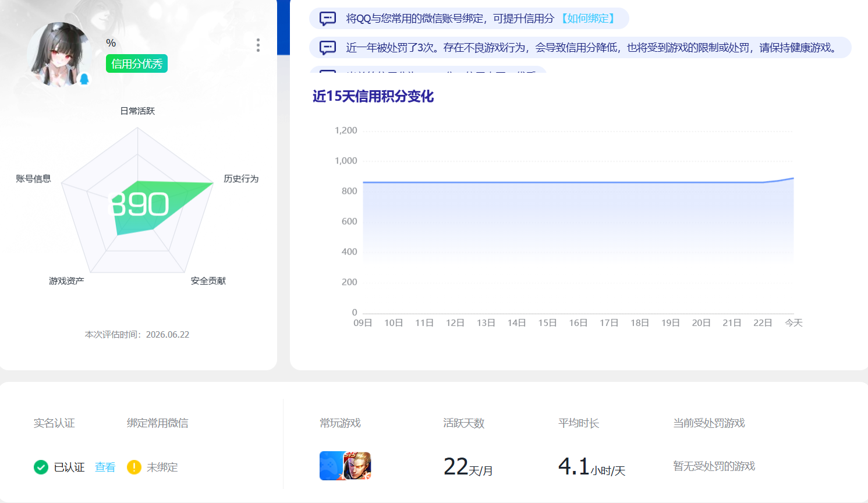Click the 历史行为 radar label
Screen dimensions: 868x503
coord(241,179)
